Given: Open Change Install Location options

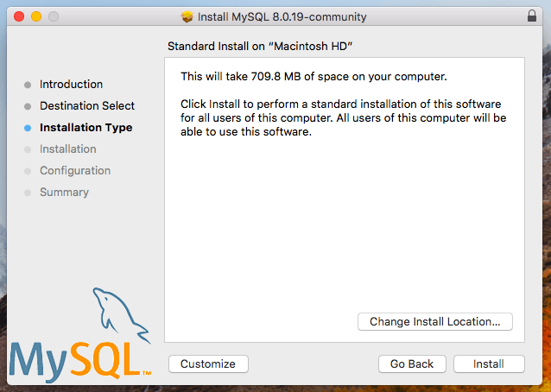Looking at the screenshot, I should pyautogui.click(x=434, y=321).
